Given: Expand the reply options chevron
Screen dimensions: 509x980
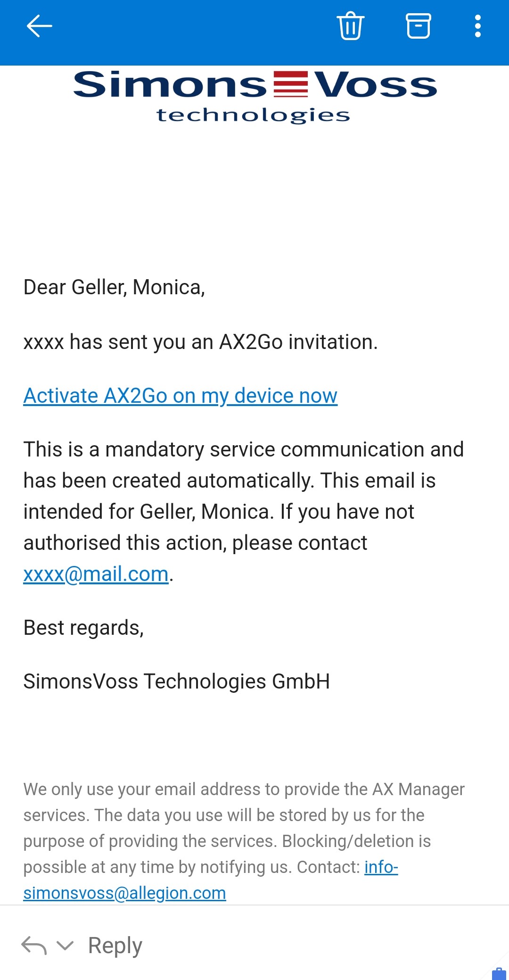Looking at the screenshot, I should point(65,945).
